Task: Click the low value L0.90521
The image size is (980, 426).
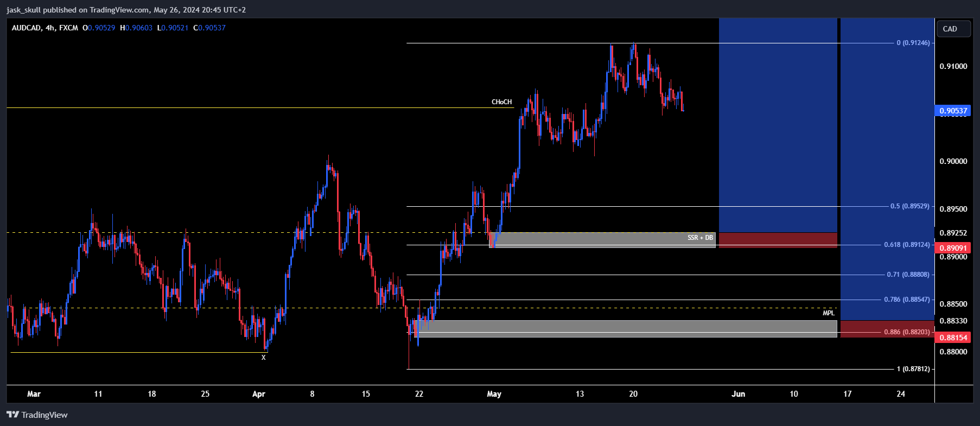Action: pos(173,28)
